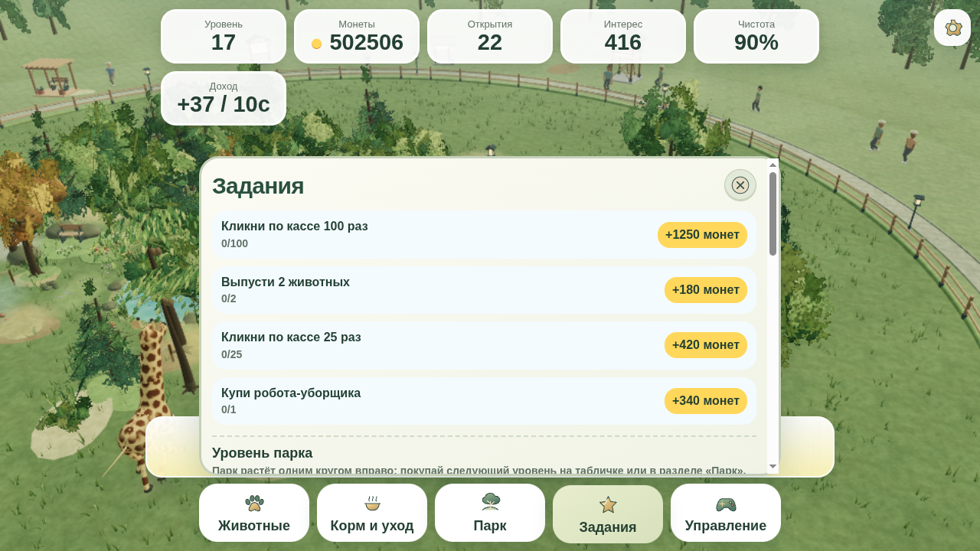980x551 pixels.
Task: Claim the +1250 монет reward
Action: click(x=702, y=235)
